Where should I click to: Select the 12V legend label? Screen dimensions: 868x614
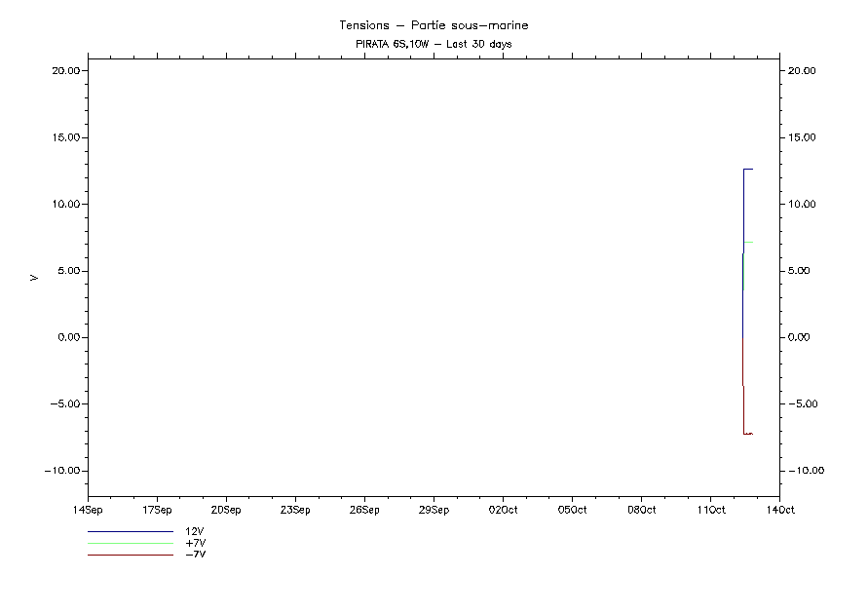(194, 532)
